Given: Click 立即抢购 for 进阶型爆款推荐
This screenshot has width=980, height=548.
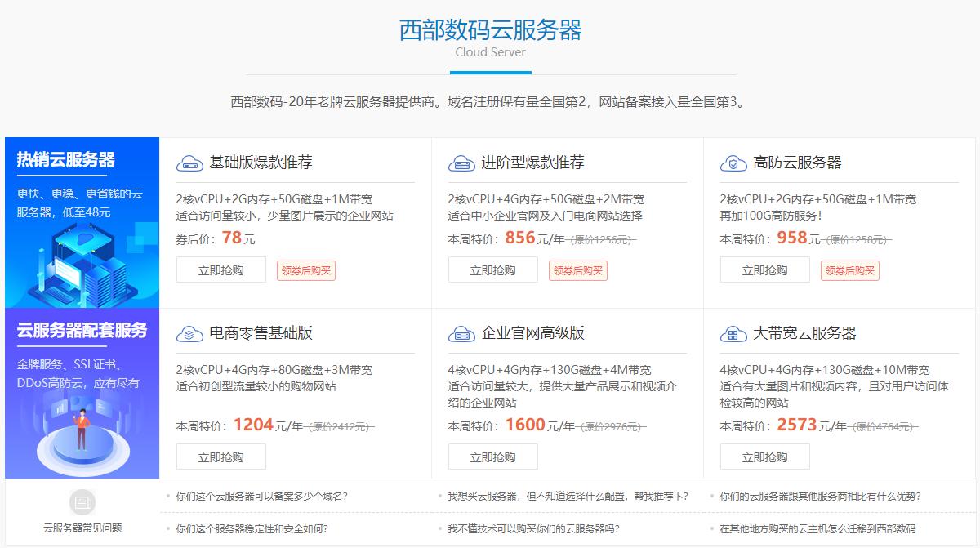Looking at the screenshot, I should pyautogui.click(x=493, y=270).
